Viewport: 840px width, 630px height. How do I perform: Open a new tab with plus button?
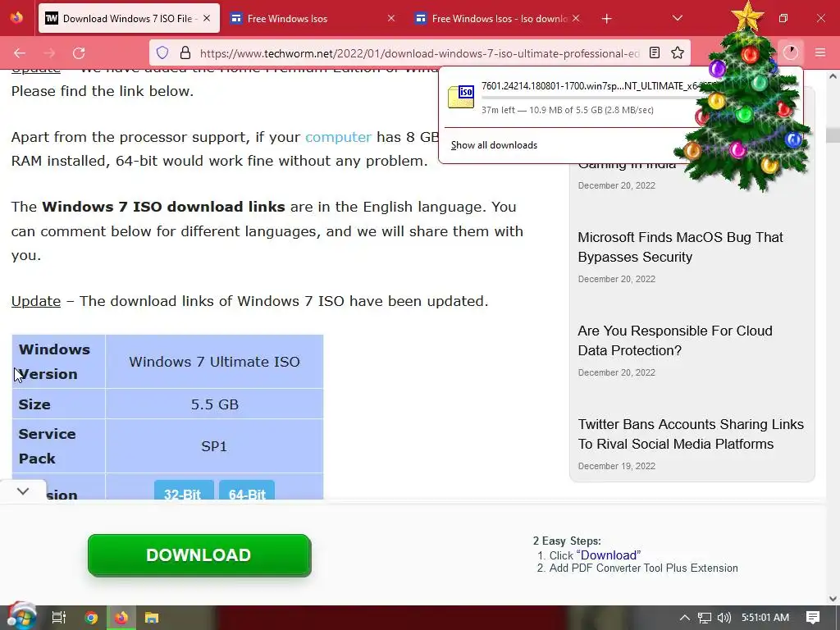click(x=606, y=19)
